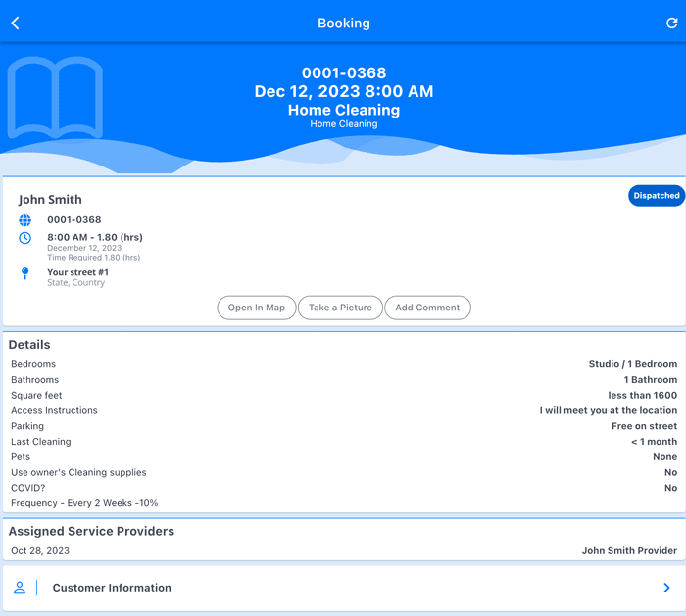
Task: Select the 8:00 AM - 1.80 (hrs) line
Action: click(95, 237)
